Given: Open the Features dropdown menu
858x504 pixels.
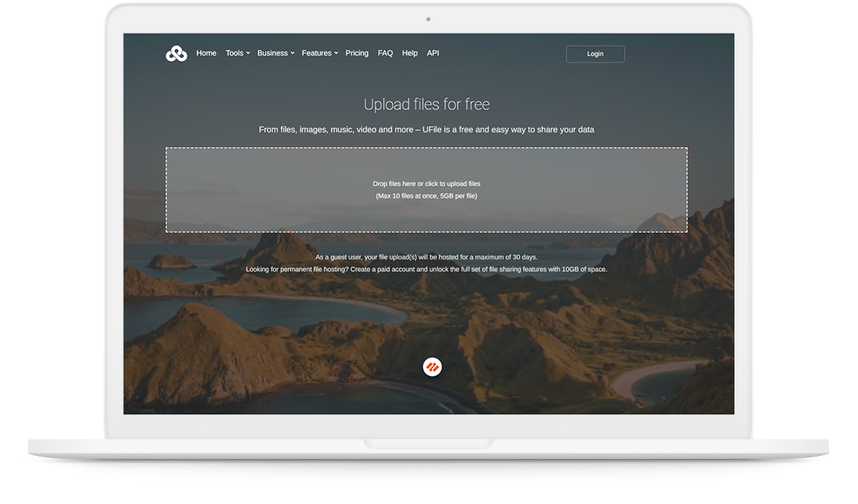Looking at the screenshot, I should coord(317,52).
